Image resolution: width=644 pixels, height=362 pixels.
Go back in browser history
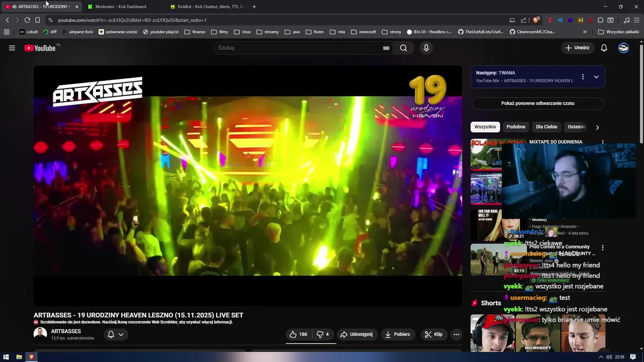point(7,20)
